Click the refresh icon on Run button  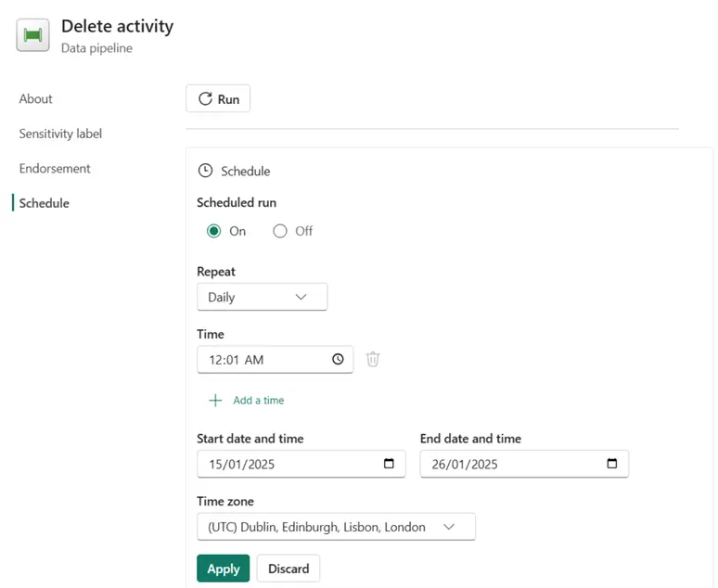(205, 98)
